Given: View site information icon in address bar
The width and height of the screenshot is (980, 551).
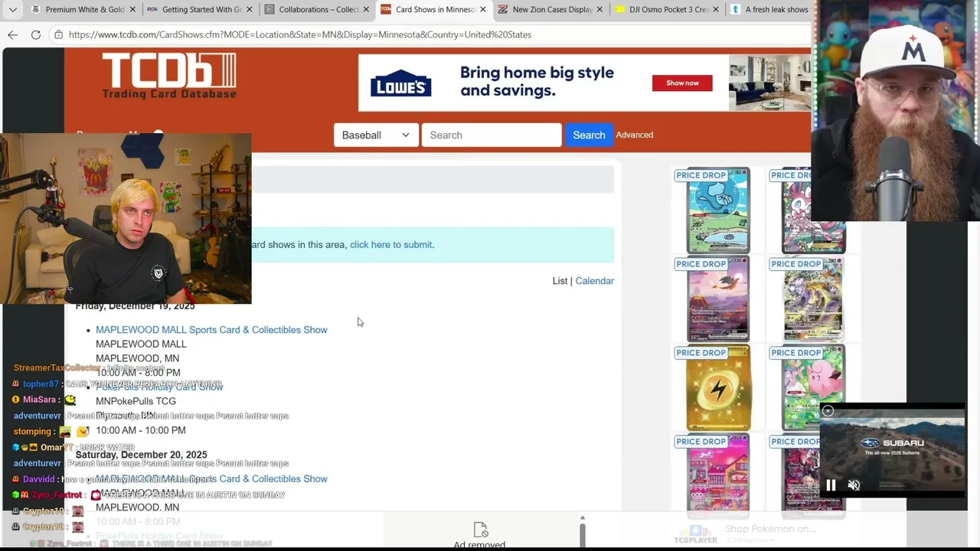Looking at the screenshot, I should click(x=58, y=34).
